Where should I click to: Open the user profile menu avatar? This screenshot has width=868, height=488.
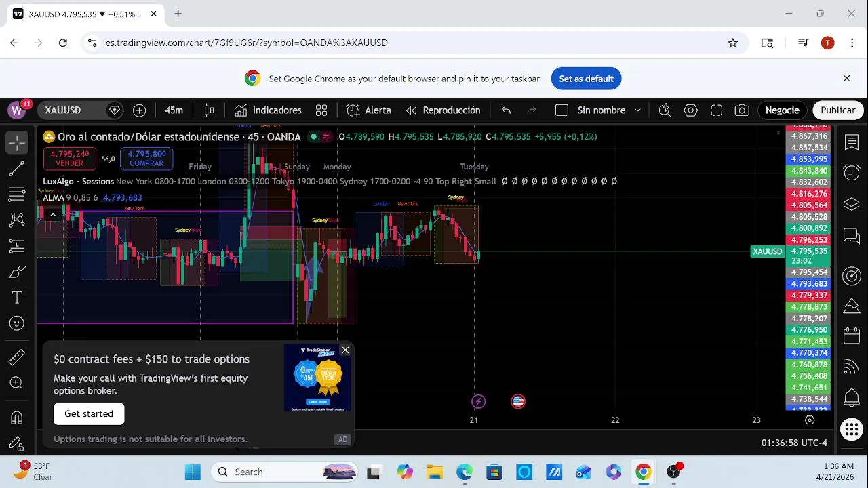tap(17, 110)
